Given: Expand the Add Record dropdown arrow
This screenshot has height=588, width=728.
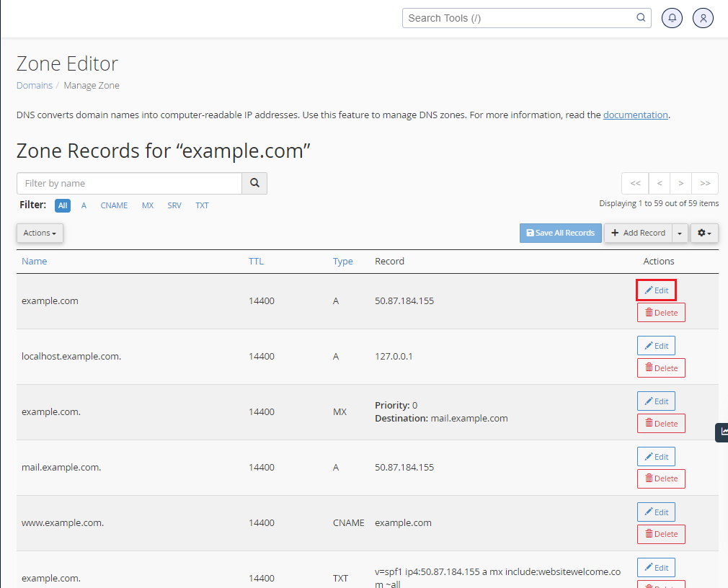Looking at the screenshot, I should [x=680, y=233].
